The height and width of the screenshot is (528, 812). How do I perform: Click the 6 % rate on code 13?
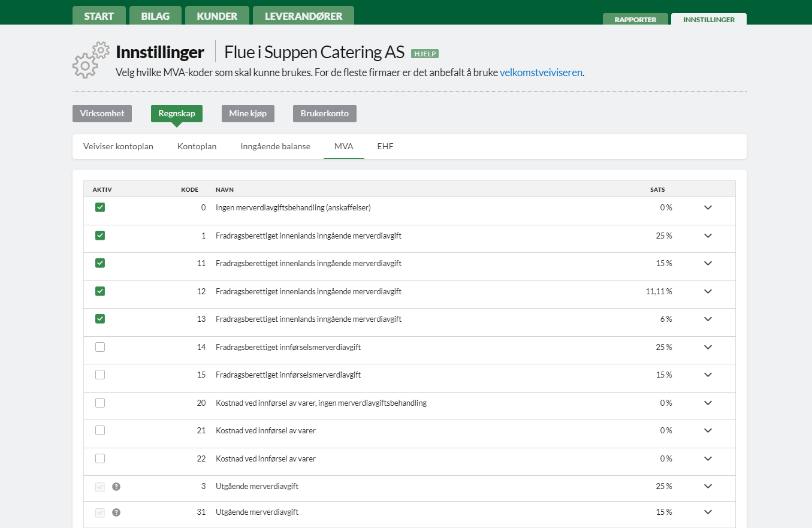(x=666, y=319)
